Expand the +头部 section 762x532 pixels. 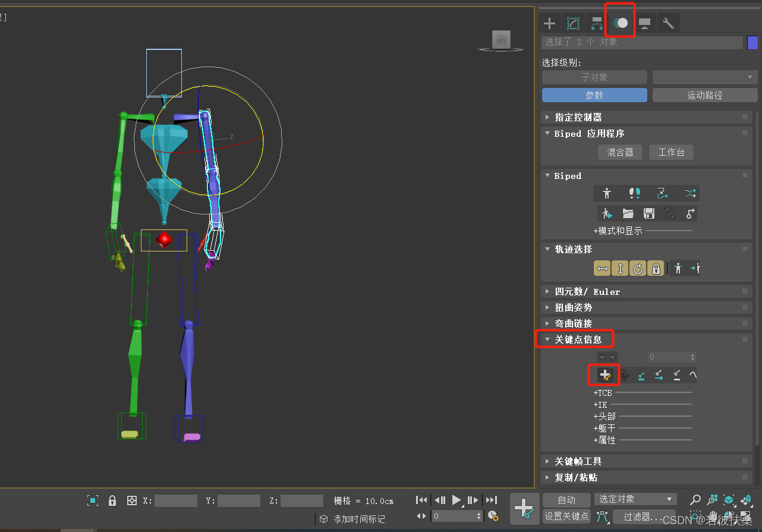pyautogui.click(x=604, y=416)
